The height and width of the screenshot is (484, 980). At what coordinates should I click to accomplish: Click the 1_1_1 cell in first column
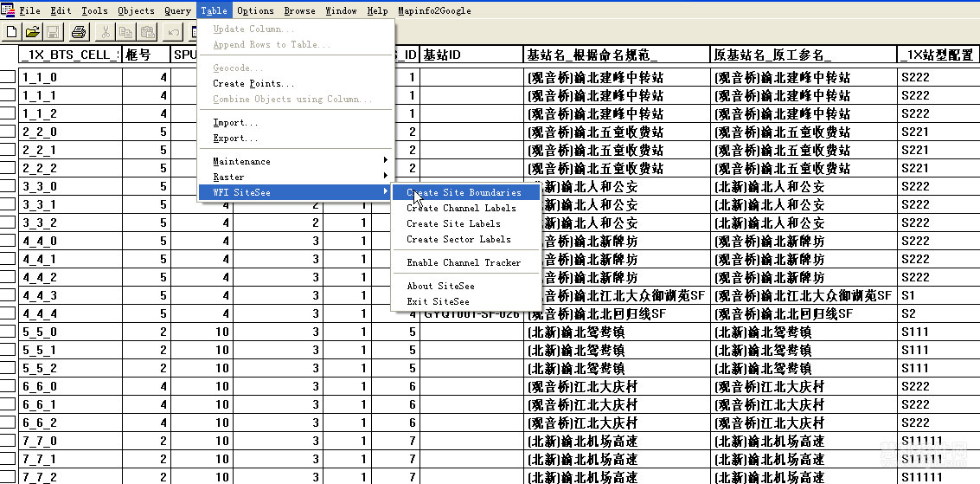tap(70, 95)
